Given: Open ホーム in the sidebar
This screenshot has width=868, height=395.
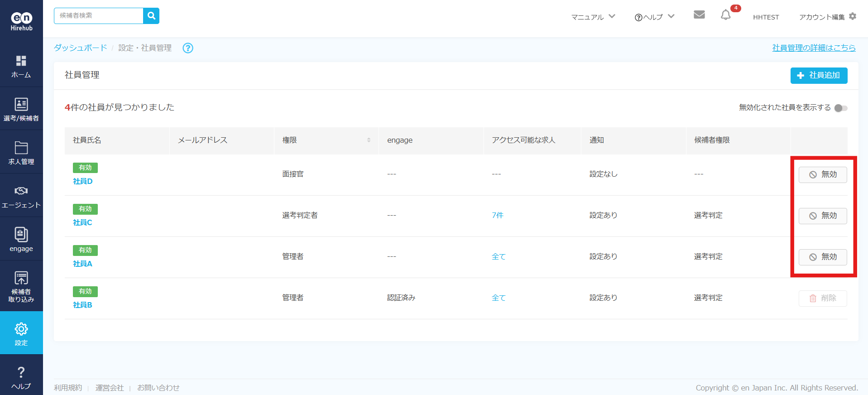Looking at the screenshot, I should pos(21,66).
